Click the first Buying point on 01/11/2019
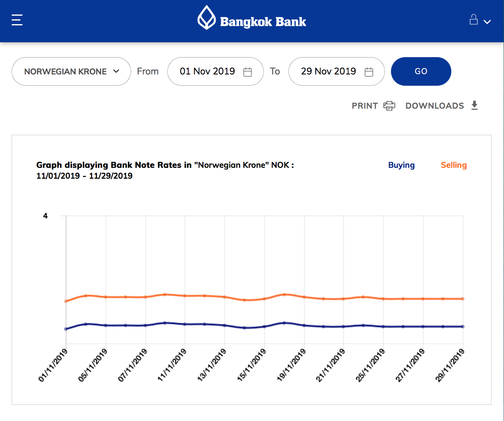Screen dimensions: 504x421 [x=66, y=329]
